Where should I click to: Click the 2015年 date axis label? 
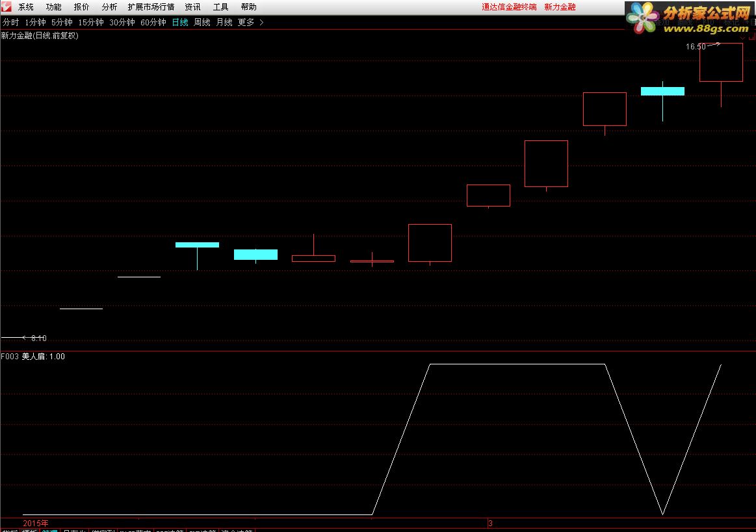(x=36, y=524)
